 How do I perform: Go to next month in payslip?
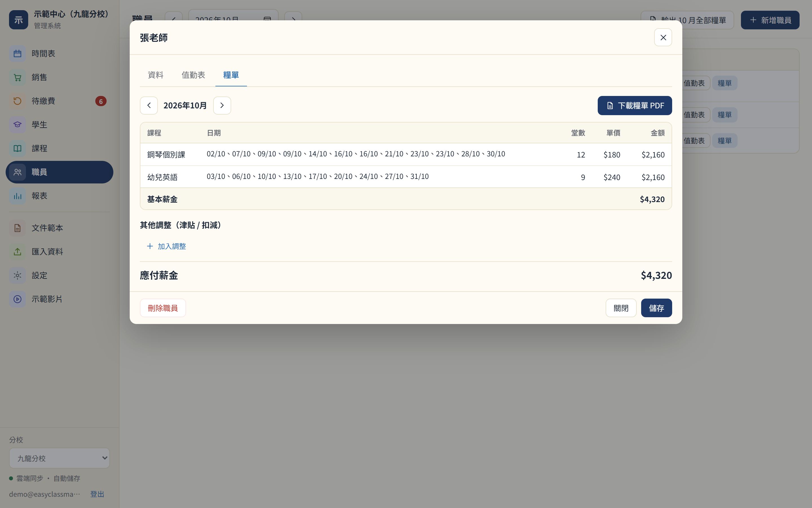tap(222, 106)
